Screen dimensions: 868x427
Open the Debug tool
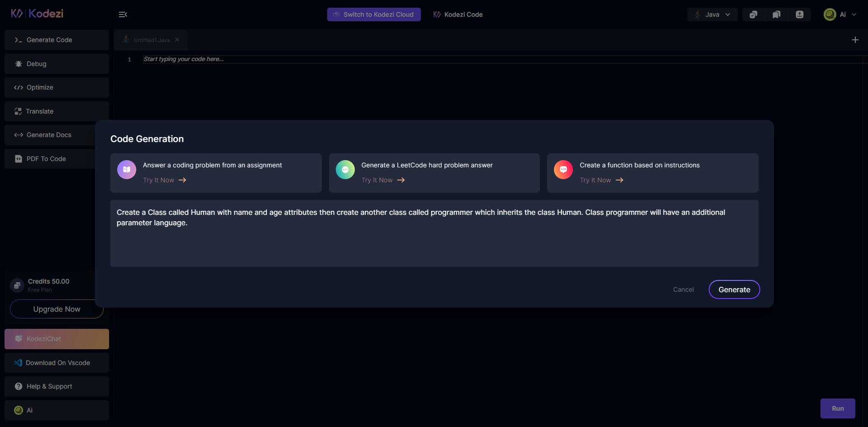pyautogui.click(x=57, y=64)
